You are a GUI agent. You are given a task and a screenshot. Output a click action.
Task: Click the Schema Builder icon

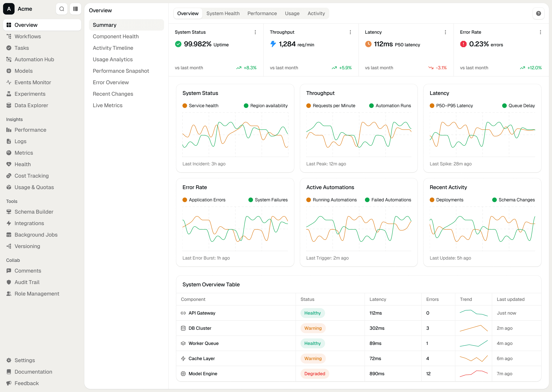[9, 212]
